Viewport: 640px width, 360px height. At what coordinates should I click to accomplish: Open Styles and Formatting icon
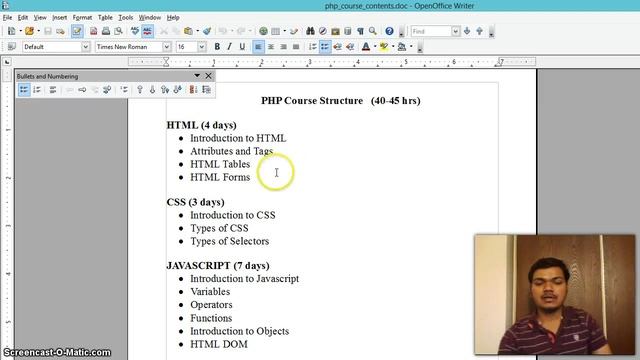[11, 47]
